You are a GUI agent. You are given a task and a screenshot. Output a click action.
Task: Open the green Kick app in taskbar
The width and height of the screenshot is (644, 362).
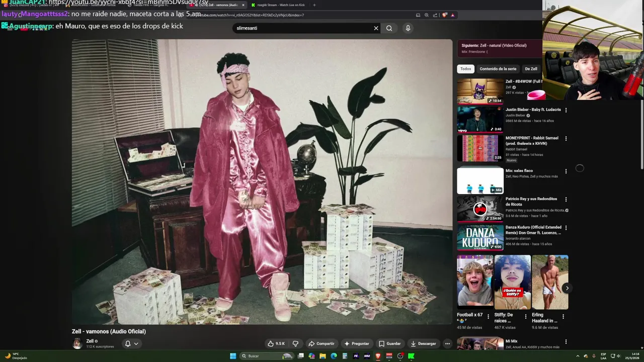tap(411, 356)
